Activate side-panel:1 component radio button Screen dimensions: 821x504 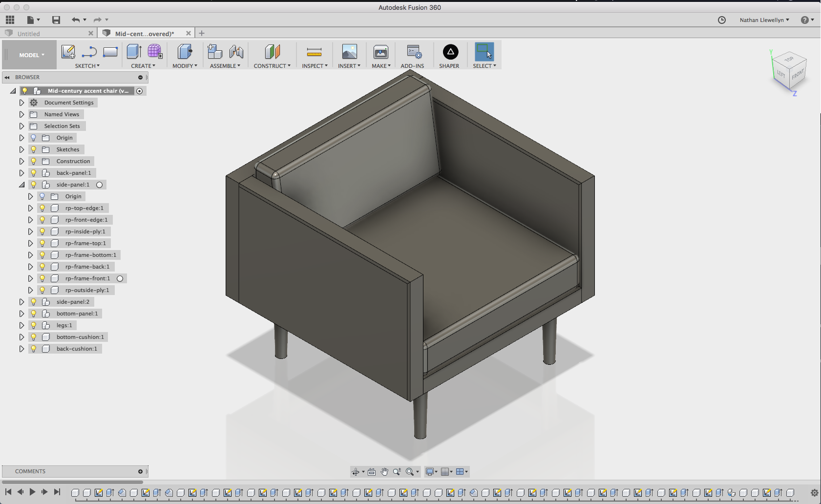99,185
